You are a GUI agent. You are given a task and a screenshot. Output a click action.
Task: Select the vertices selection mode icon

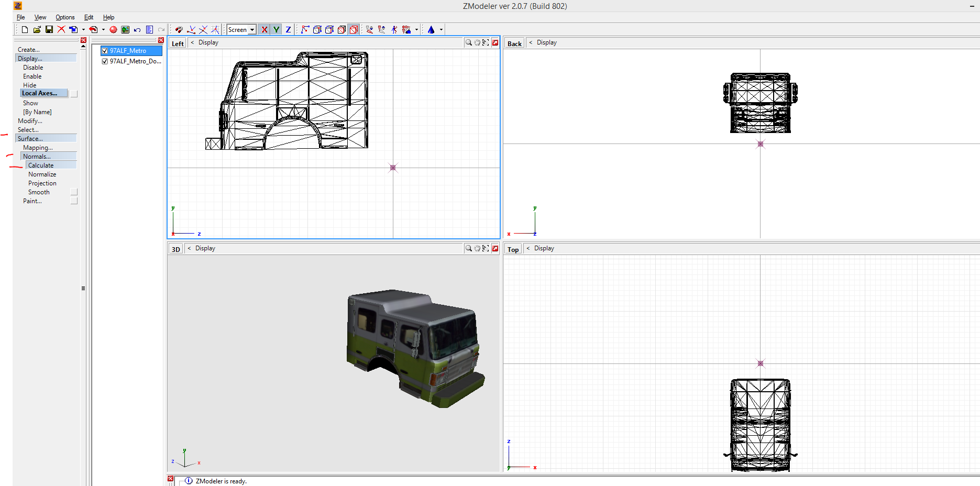click(x=304, y=30)
